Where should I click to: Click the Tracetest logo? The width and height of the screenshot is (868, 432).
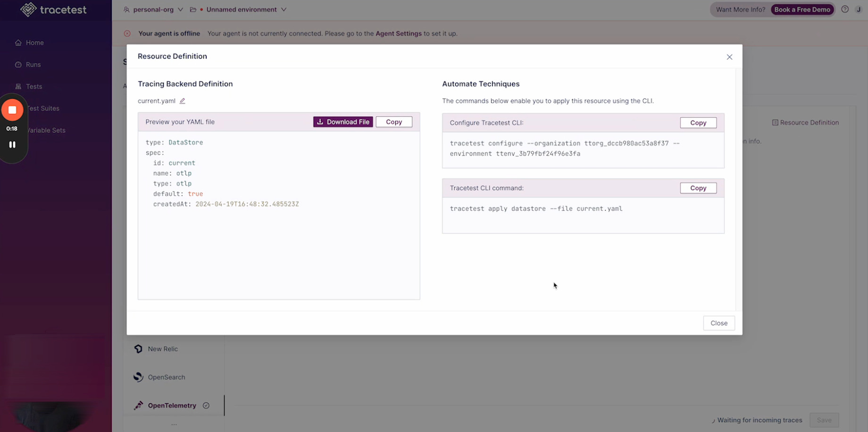click(53, 9)
